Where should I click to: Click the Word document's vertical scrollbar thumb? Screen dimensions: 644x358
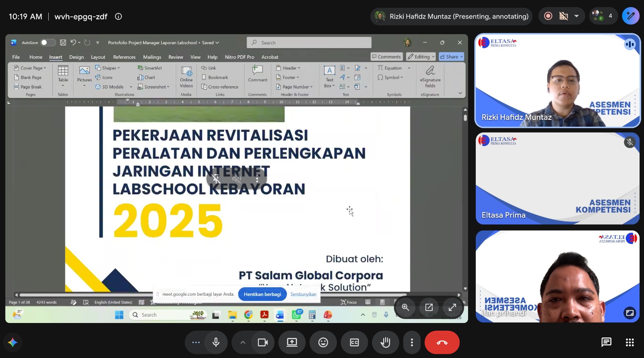click(x=465, y=118)
